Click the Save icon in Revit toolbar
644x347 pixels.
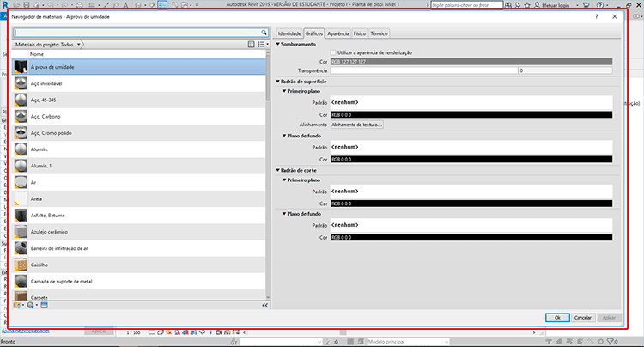pyautogui.click(x=27, y=5)
